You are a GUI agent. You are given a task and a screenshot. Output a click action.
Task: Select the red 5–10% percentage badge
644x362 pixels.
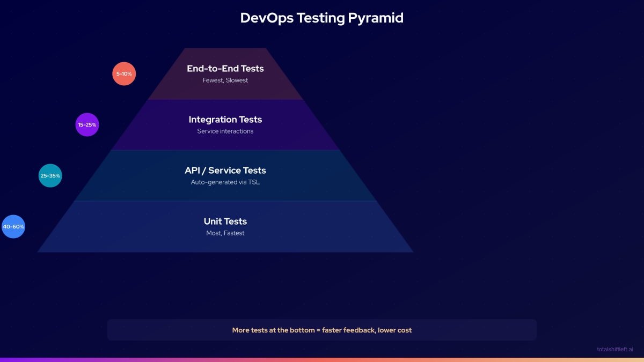[x=124, y=73]
